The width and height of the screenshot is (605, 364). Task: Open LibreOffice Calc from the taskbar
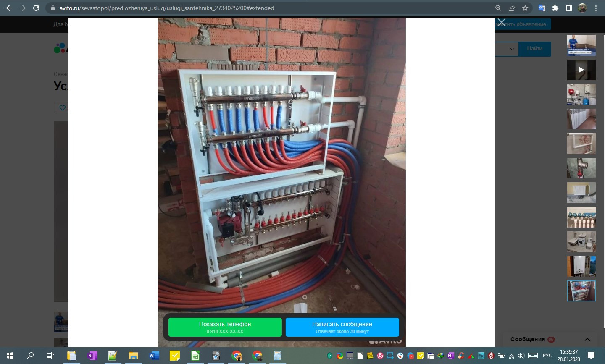(x=195, y=356)
